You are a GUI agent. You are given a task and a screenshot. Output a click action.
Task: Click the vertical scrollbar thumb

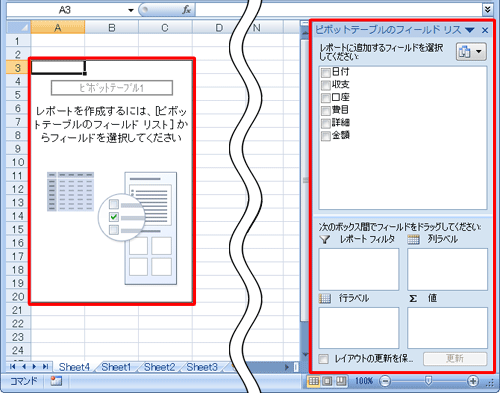click(305, 181)
